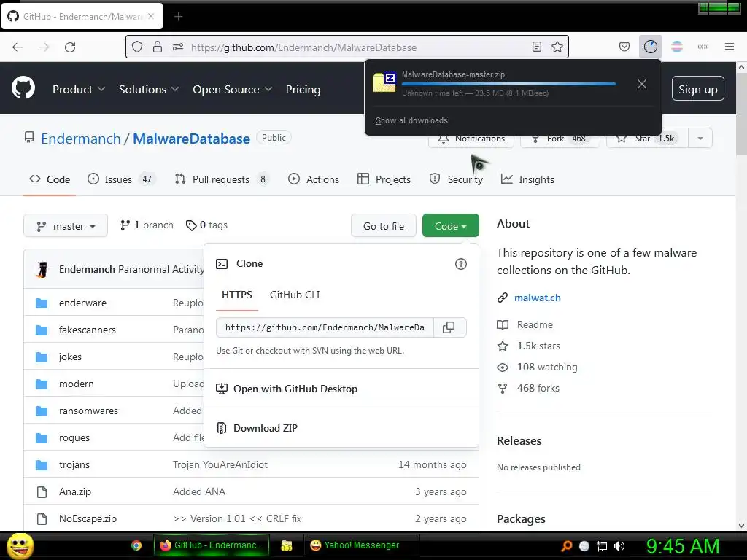Image resolution: width=747 pixels, height=560 pixels.
Task: Click the 1 branch link
Action: coord(147,225)
